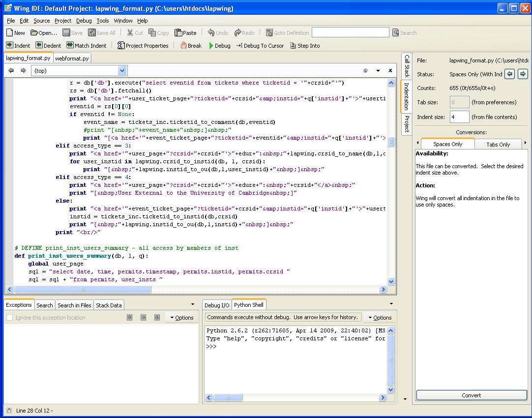The height and width of the screenshot is (418, 532).
Task: Switch to the Stack Data tab
Action: [109, 305]
